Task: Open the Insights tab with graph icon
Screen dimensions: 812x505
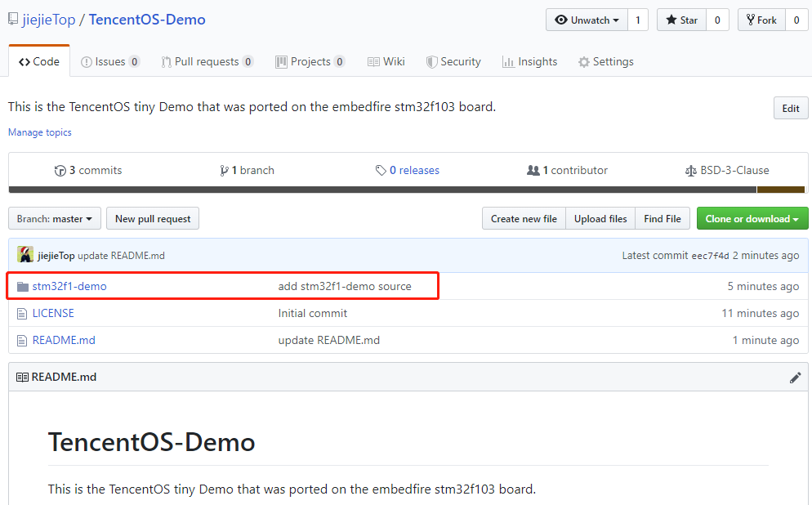Action: [530, 61]
